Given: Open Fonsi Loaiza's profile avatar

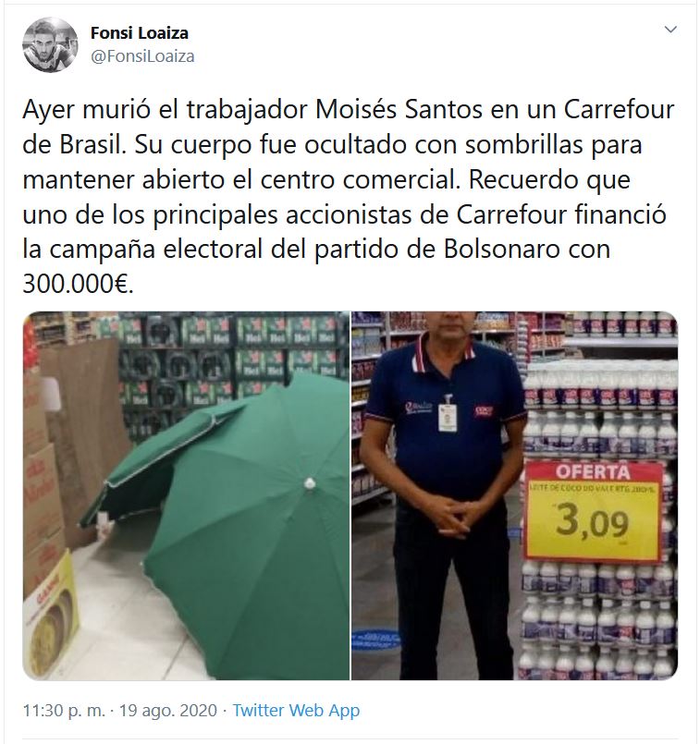Looking at the screenshot, I should coord(50,44).
